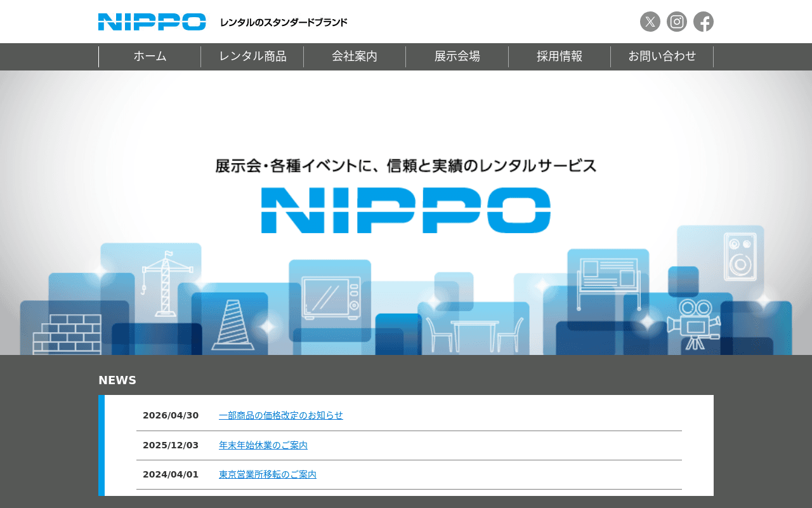Select news date 2026/04/30
This screenshot has width=812, height=508.
(x=171, y=415)
